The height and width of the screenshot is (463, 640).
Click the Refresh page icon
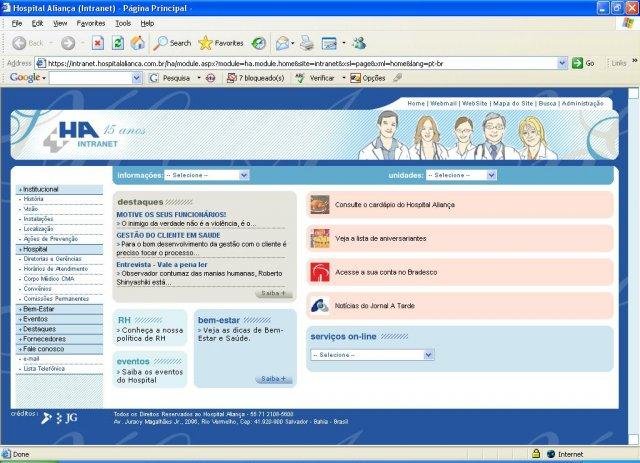pyautogui.click(x=118, y=43)
